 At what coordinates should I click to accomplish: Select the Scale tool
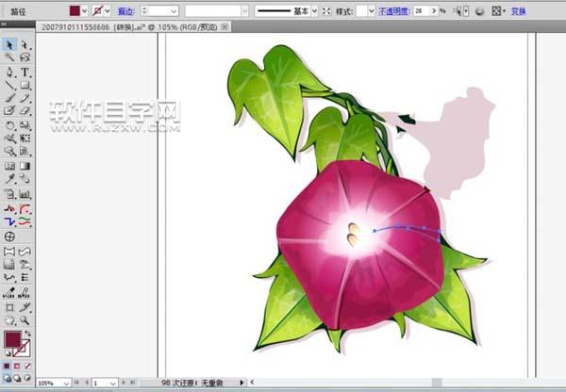click(25, 125)
